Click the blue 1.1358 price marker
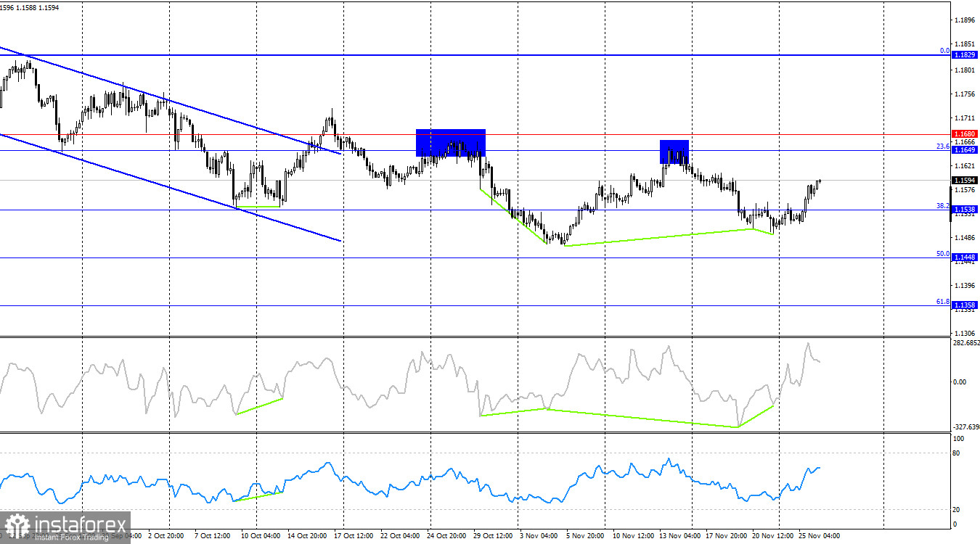 tap(964, 304)
